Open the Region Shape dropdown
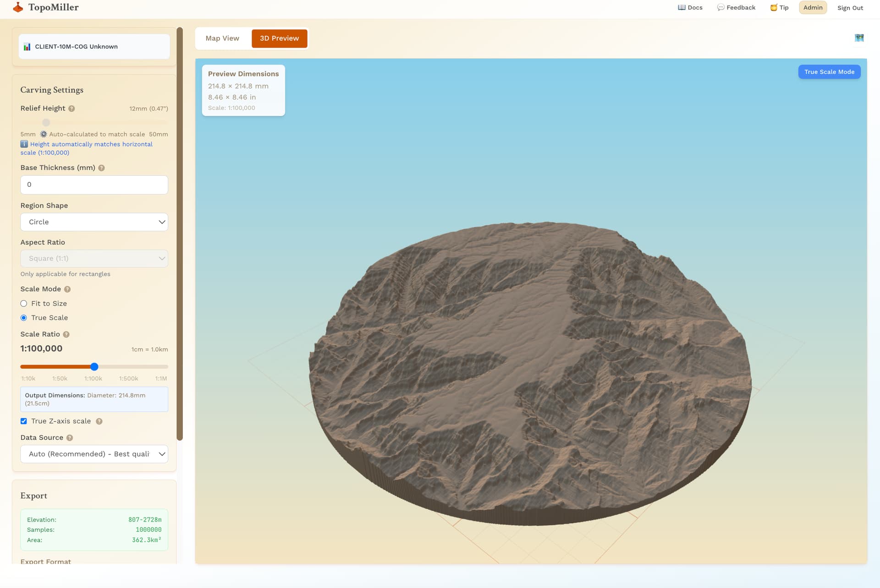Viewport: 880px width, 588px height. pyautogui.click(x=94, y=222)
